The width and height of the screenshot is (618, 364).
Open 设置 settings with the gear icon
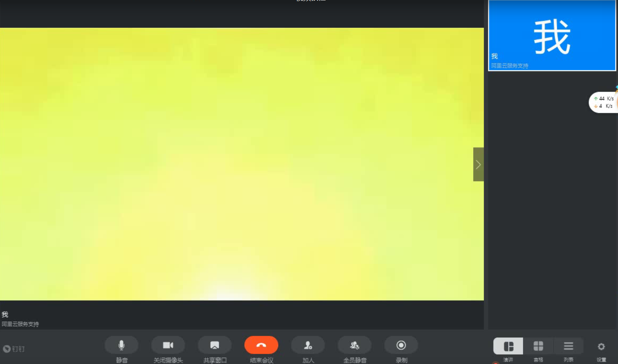click(x=601, y=347)
